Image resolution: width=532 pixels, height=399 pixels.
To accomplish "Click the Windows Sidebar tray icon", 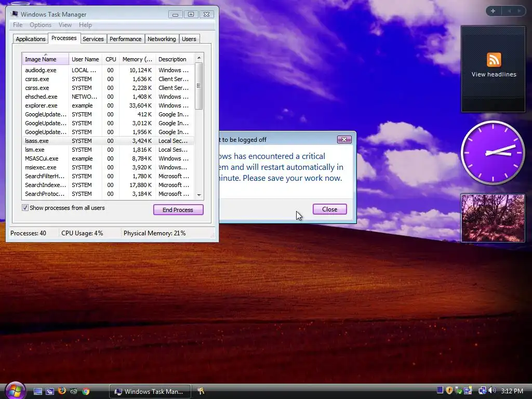I will [x=468, y=391].
